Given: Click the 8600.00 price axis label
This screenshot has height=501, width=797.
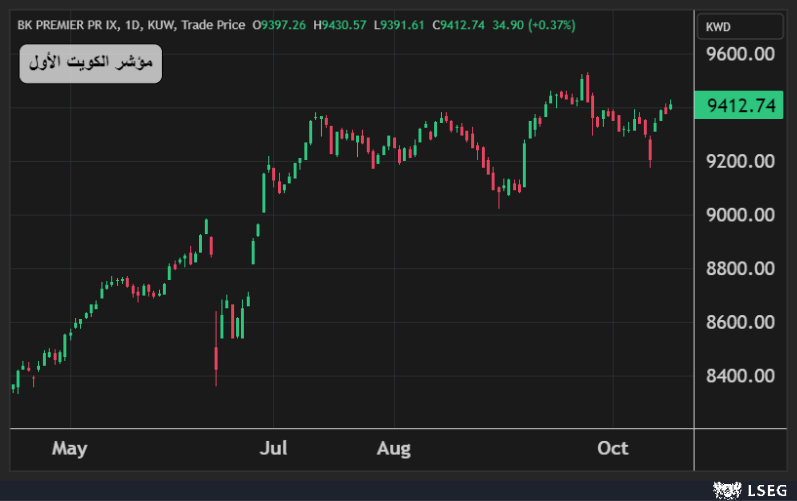Looking at the screenshot, I should (x=741, y=323).
